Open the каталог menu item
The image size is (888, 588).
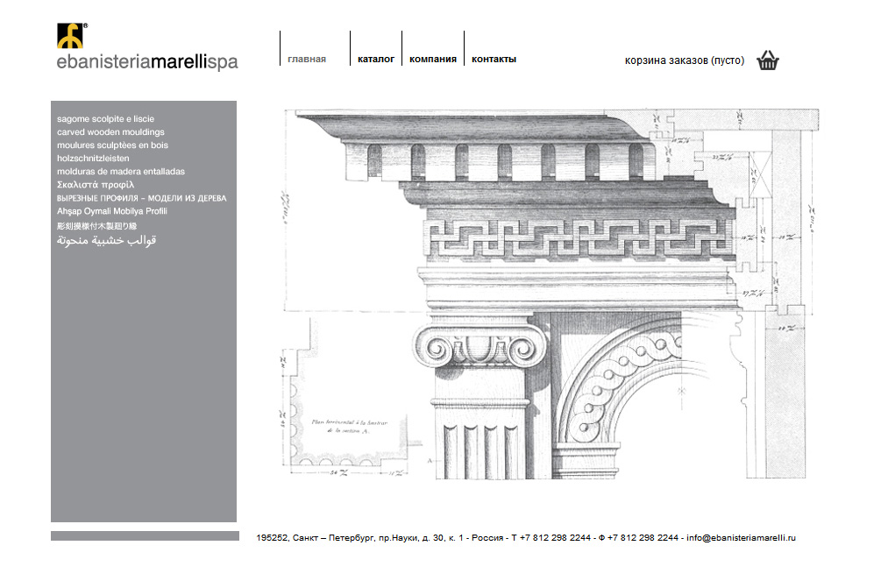(x=376, y=59)
